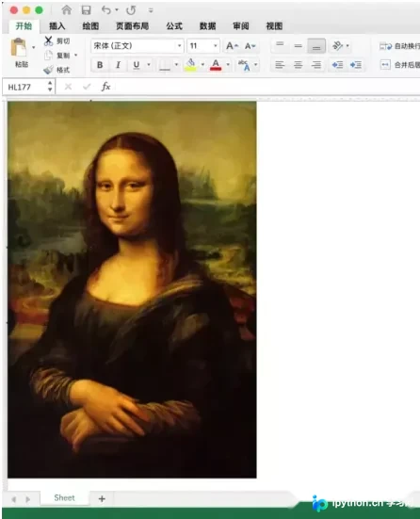Click the 合并后居中 merge cells button
This screenshot has height=519, width=420.
[x=400, y=65]
